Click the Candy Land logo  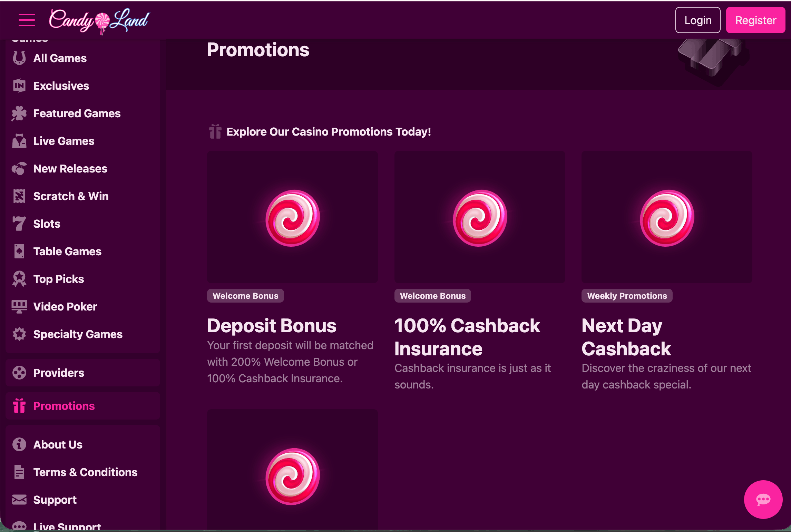click(x=99, y=21)
